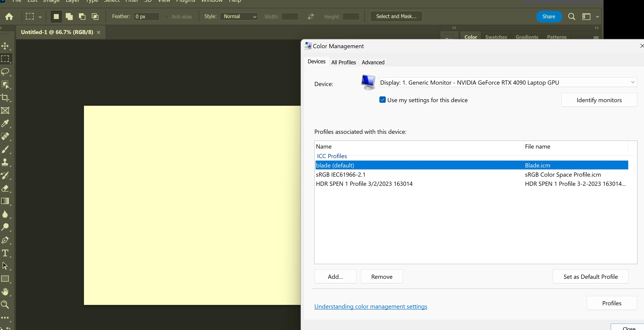Choose Add to selection mode
644x330 pixels.
(69, 17)
